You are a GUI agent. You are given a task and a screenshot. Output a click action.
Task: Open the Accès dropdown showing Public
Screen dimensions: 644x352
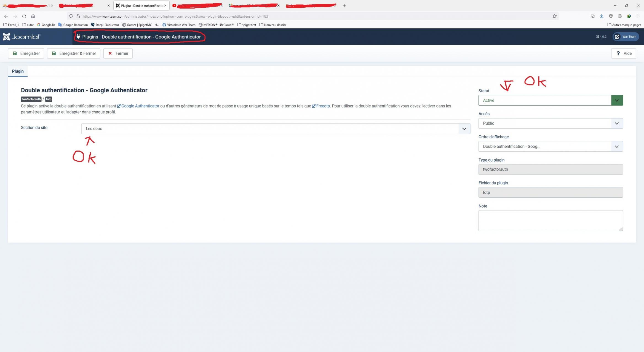tap(551, 123)
